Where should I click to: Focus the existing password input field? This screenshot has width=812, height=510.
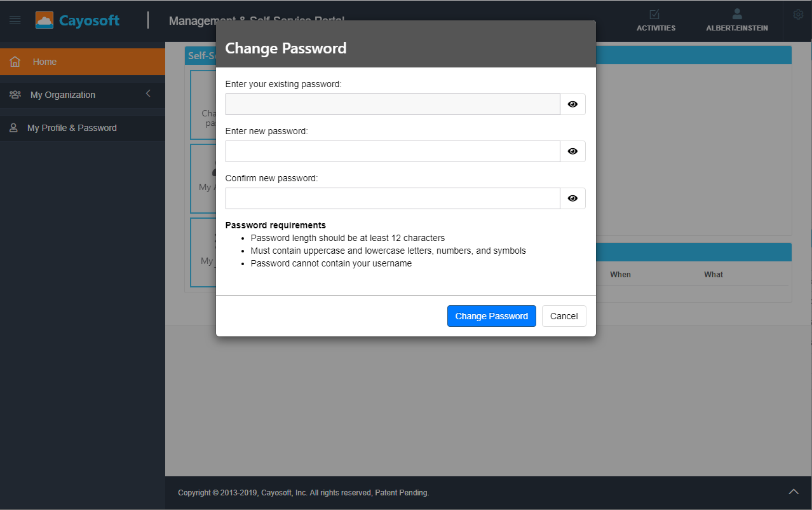391,104
